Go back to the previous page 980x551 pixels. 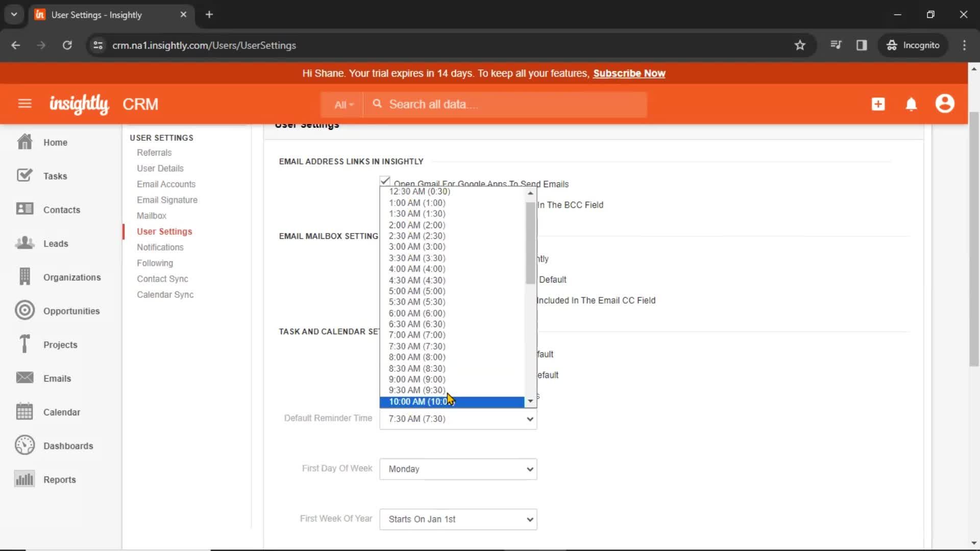click(x=16, y=45)
